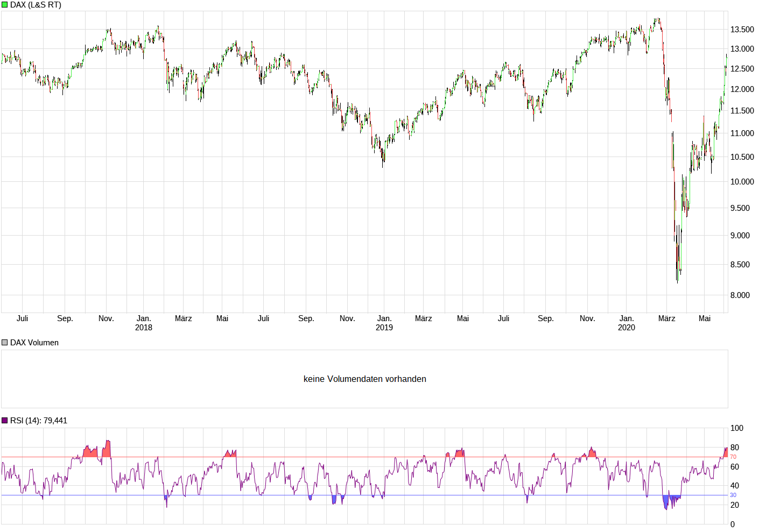Select the "RSI (14): 79,441" indicator label
The width and height of the screenshot is (759, 532).
pyautogui.click(x=39, y=421)
